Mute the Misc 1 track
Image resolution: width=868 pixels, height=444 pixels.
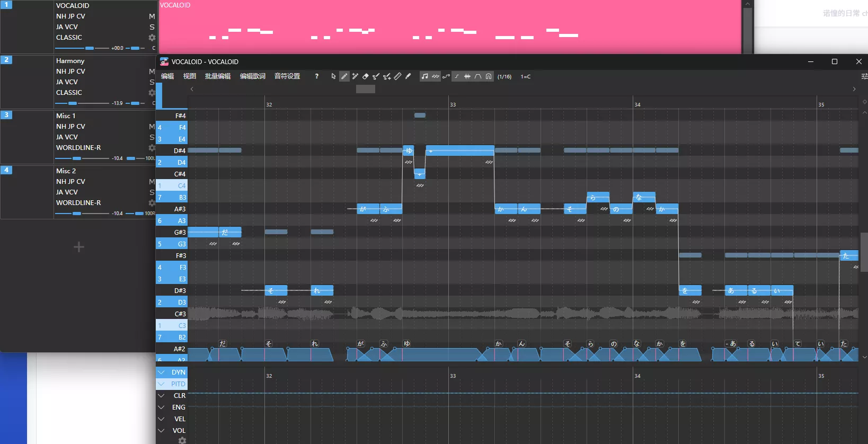(152, 127)
